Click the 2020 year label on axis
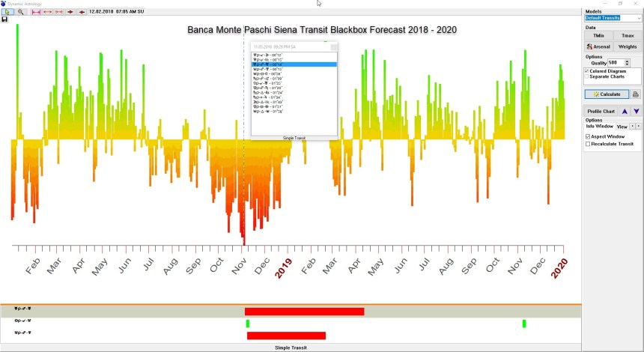The width and height of the screenshot is (644, 352). click(x=559, y=268)
